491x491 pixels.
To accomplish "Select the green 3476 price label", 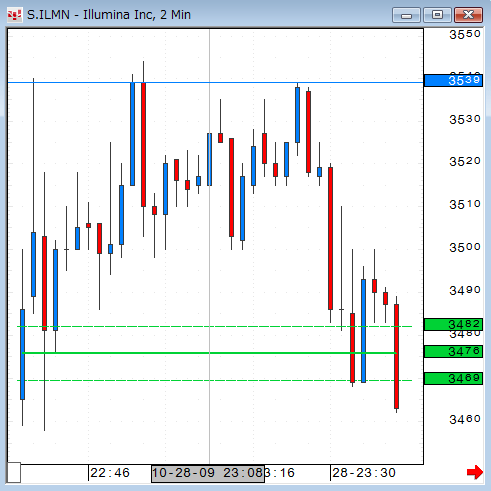I will click(453, 351).
